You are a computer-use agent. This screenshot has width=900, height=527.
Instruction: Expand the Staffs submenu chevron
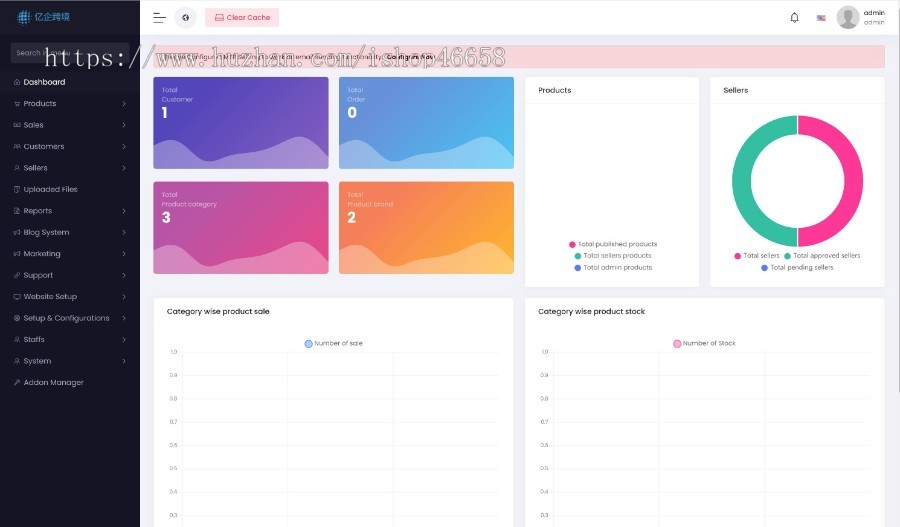pyautogui.click(x=124, y=340)
